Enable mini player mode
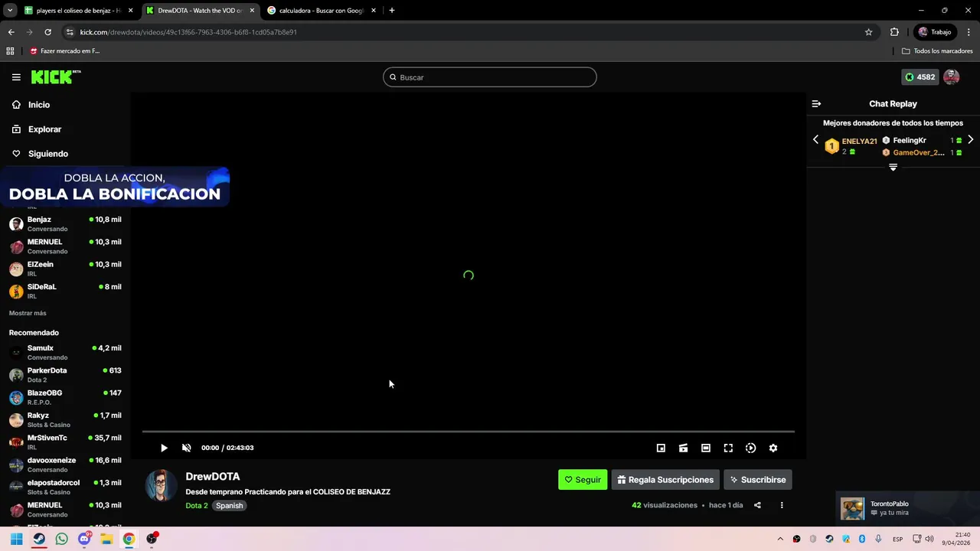Screen dimensions: 980x551 tap(661, 448)
